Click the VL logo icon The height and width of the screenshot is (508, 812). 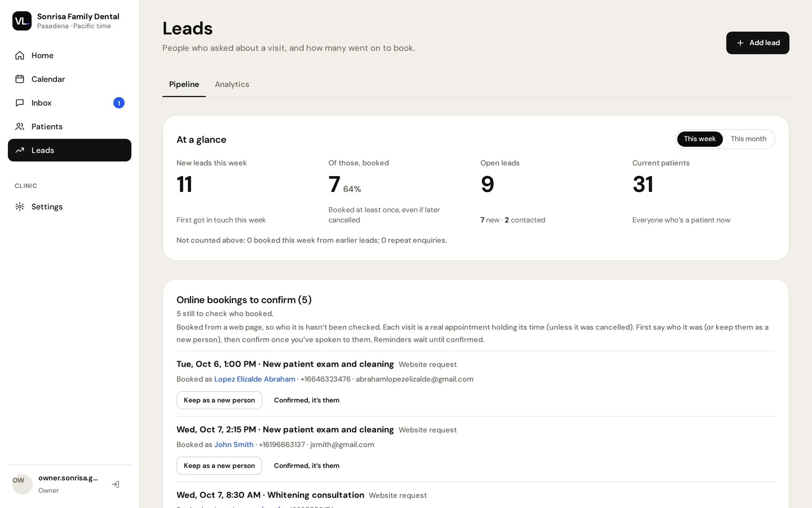pyautogui.click(x=22, y=21)
